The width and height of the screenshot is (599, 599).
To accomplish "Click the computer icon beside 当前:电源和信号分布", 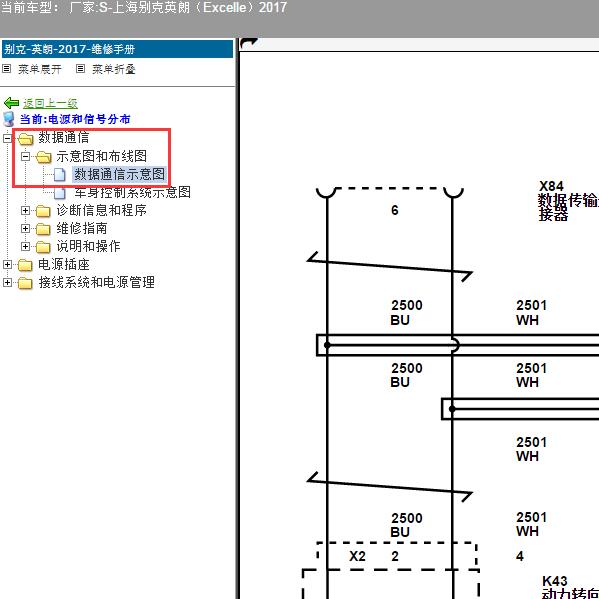I will 8,119.
